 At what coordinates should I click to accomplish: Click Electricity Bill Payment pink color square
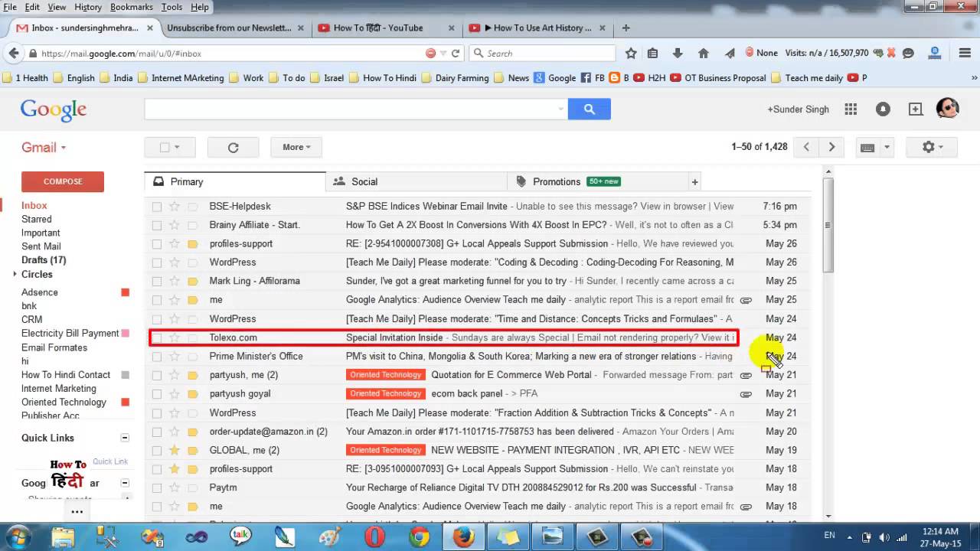tap(126, 334)
